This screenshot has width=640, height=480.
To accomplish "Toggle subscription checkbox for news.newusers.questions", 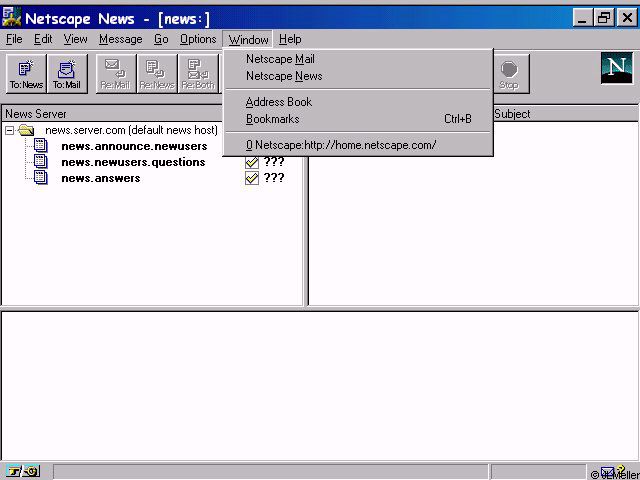I will pos(252,162).
